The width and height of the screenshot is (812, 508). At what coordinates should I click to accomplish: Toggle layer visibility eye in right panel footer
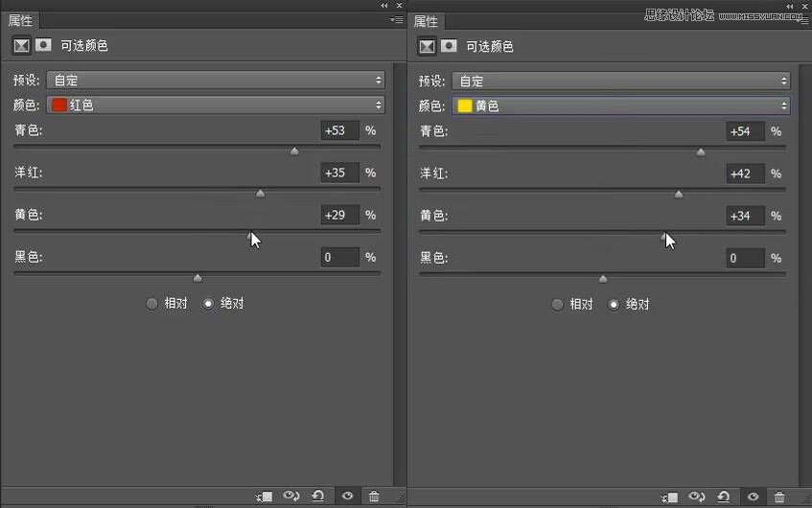pos(753,497)
